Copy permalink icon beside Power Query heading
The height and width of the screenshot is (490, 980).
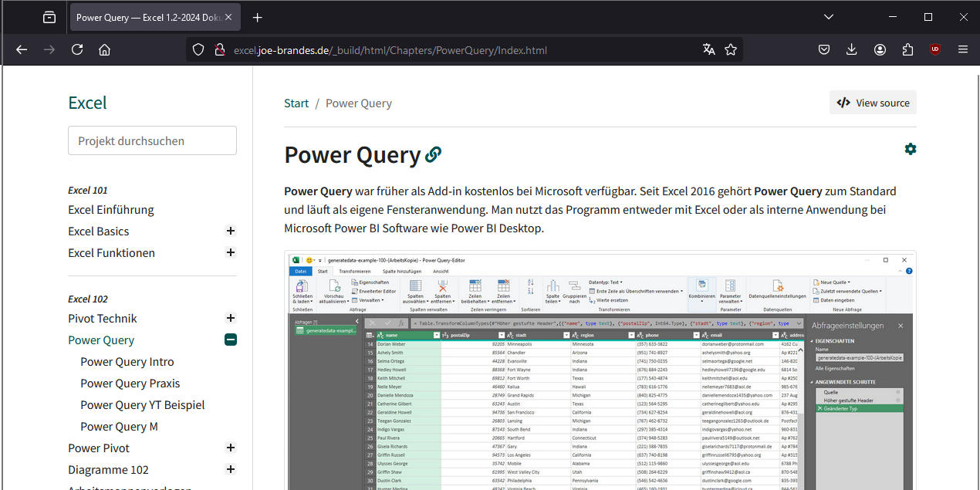point(433,155)
